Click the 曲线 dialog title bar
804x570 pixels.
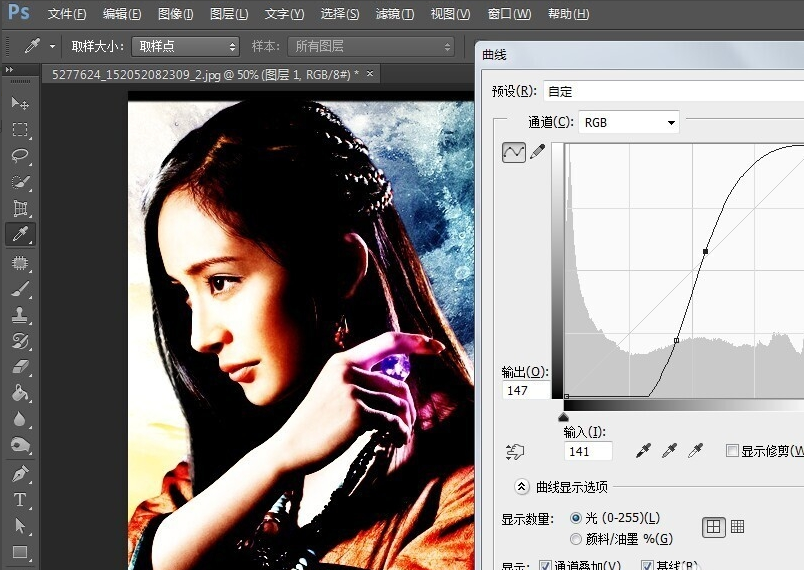(639, 54)
